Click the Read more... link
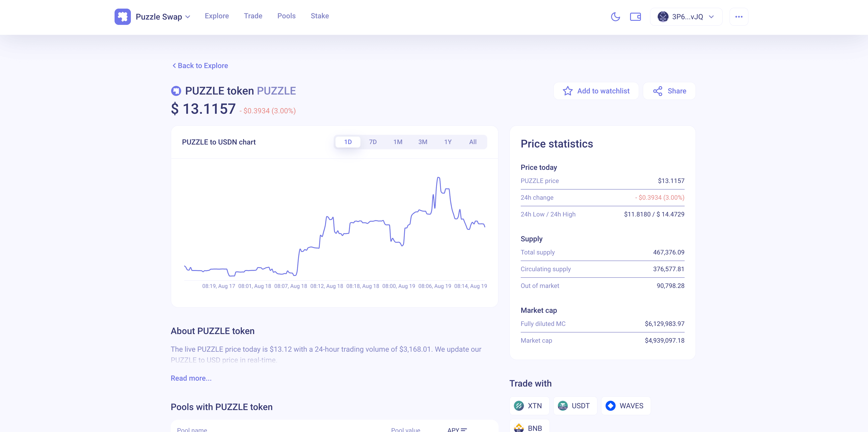The width and height of the screenshot is (868, 432). pyautogui.click(x=191, y=378)
